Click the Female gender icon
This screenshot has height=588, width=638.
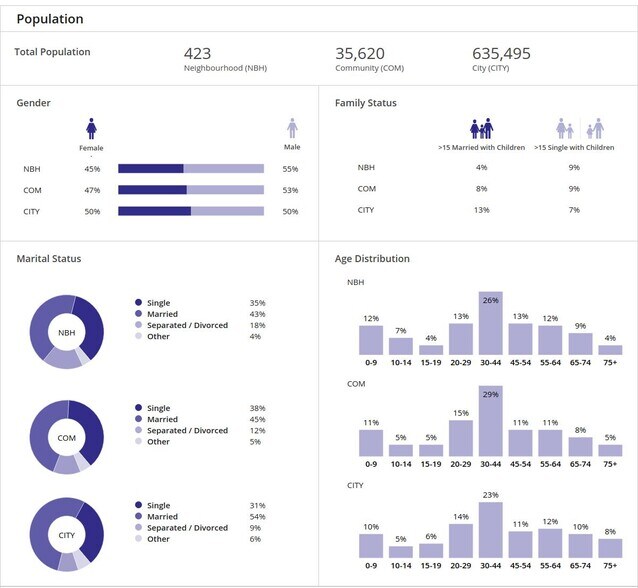[91, 129]
